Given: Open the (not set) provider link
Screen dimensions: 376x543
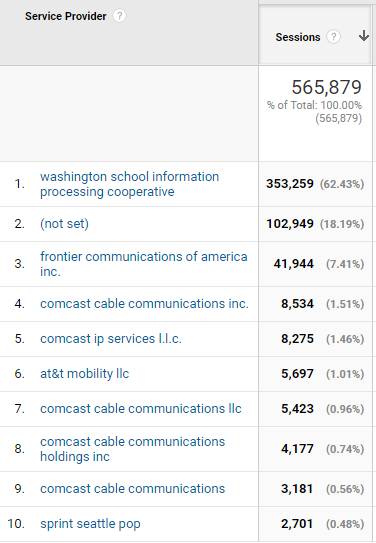Looking at the screenshot, I should [x=64, y=224].
